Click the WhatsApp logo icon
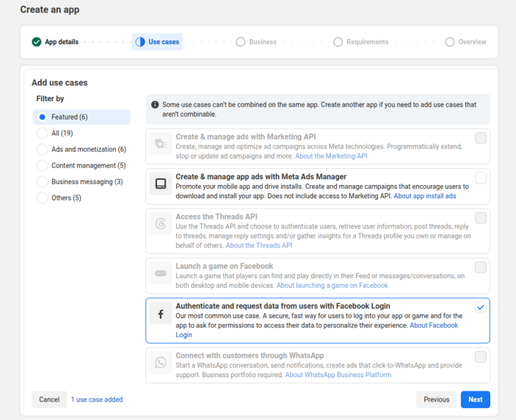The image size is (516, 420). click(161, 363)
